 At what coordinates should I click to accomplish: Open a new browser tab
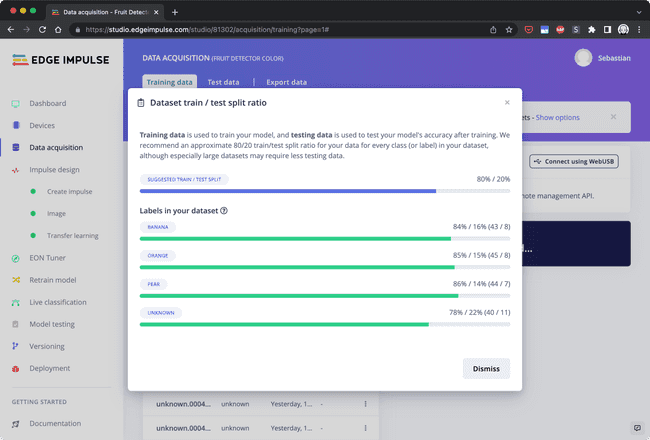(175, 12)
